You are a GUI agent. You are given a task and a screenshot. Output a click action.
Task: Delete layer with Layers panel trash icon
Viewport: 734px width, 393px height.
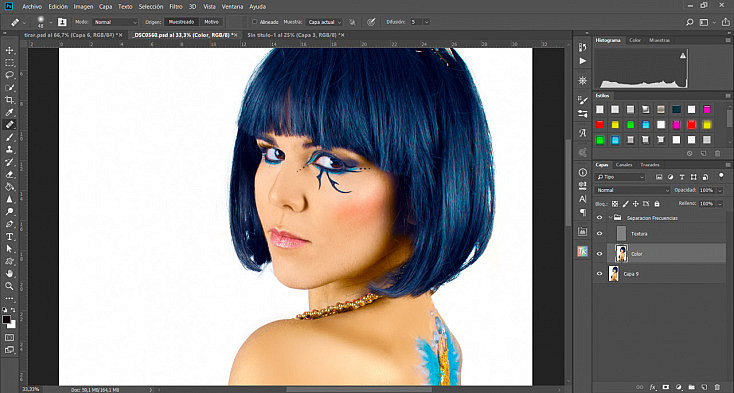point(717,387)
